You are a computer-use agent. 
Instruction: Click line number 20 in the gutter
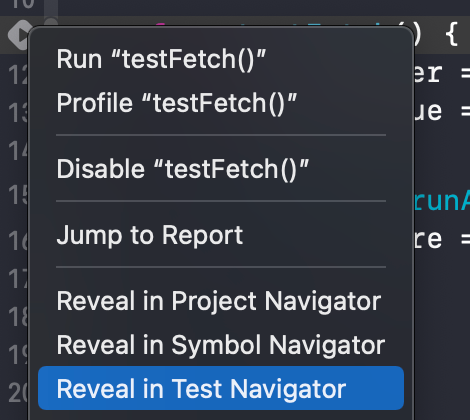coord(18,392)
